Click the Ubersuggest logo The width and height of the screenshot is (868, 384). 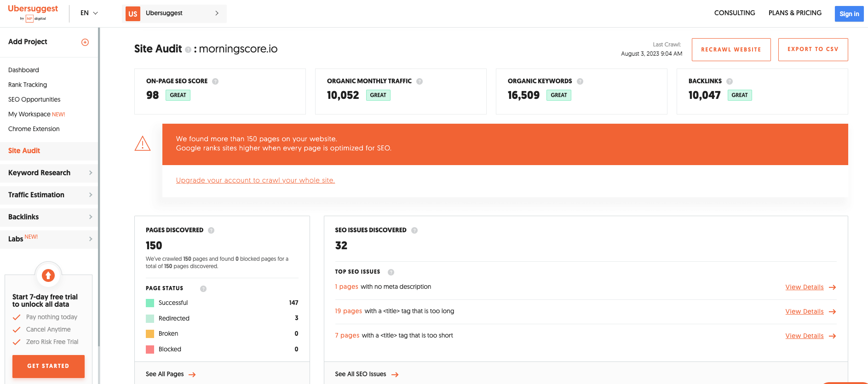(33, 12)
